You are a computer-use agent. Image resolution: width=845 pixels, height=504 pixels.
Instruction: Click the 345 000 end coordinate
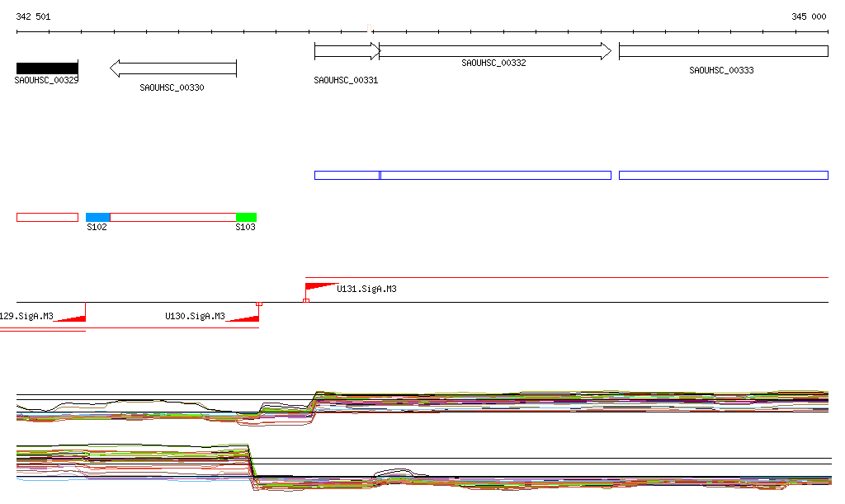pyautogui.click(x=809, y=16)
